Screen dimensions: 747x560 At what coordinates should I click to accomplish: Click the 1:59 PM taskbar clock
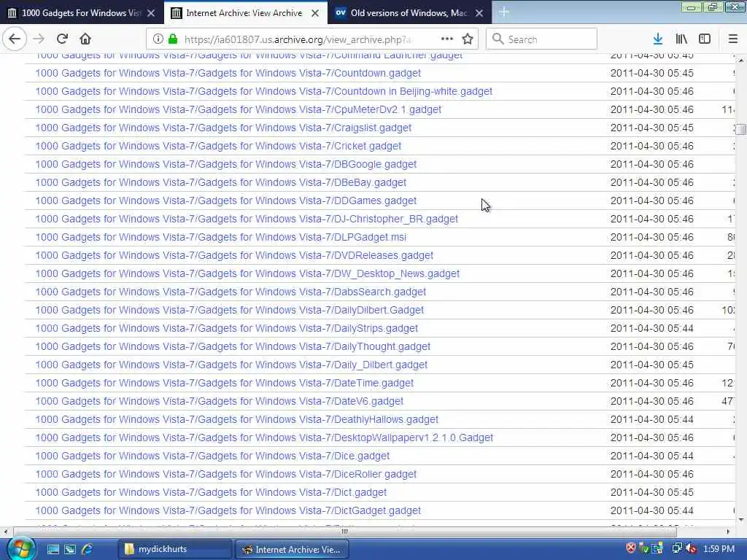[719, 548]
